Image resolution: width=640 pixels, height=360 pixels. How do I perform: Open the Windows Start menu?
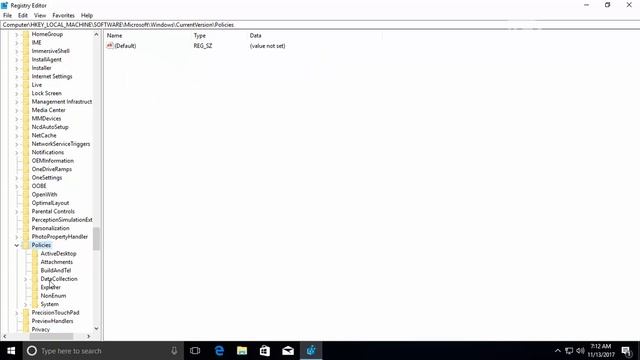[x=11, y=351]
